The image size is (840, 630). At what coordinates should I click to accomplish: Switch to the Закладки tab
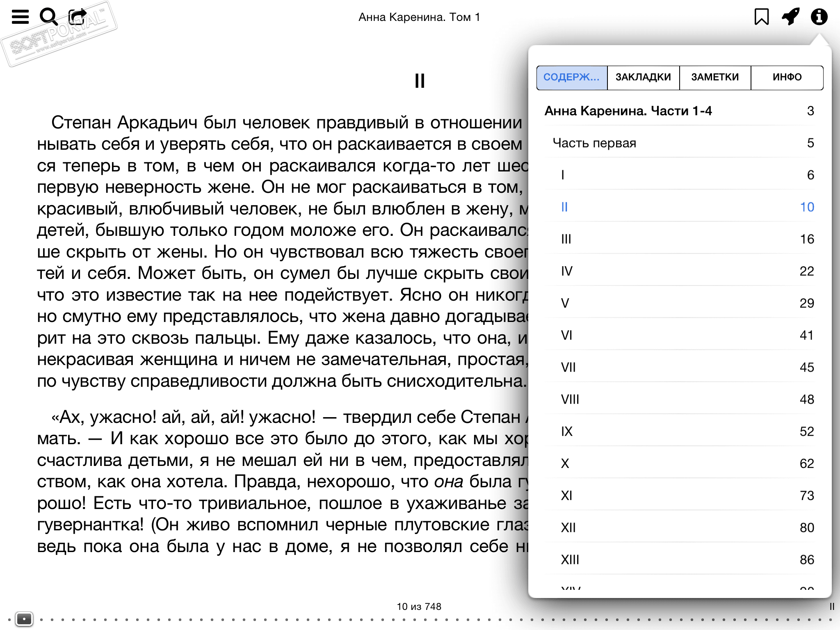coord(643,77)
